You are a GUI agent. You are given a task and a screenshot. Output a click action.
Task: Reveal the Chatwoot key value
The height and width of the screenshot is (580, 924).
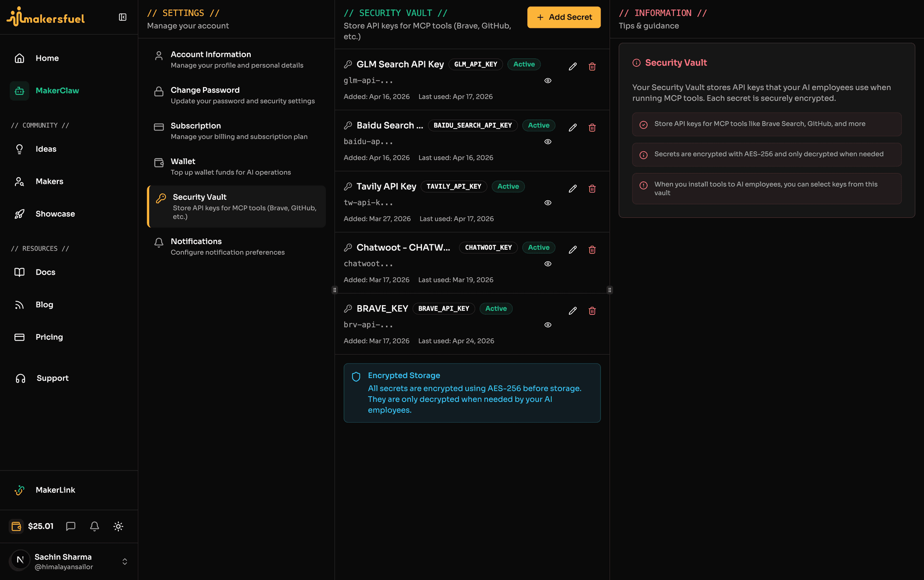click(x=548, y=264)
